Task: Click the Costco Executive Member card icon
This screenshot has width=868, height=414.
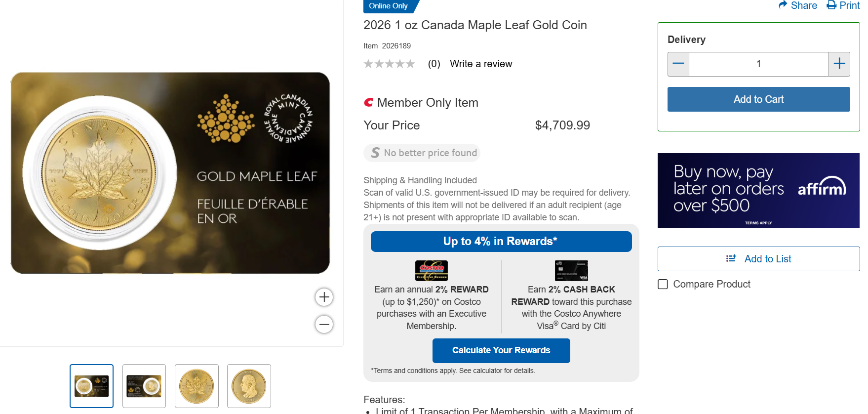Action: 431,270
